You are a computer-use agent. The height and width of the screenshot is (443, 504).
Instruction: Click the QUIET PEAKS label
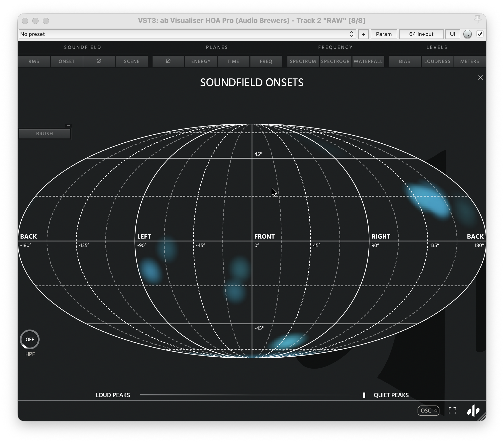[391, 395]
